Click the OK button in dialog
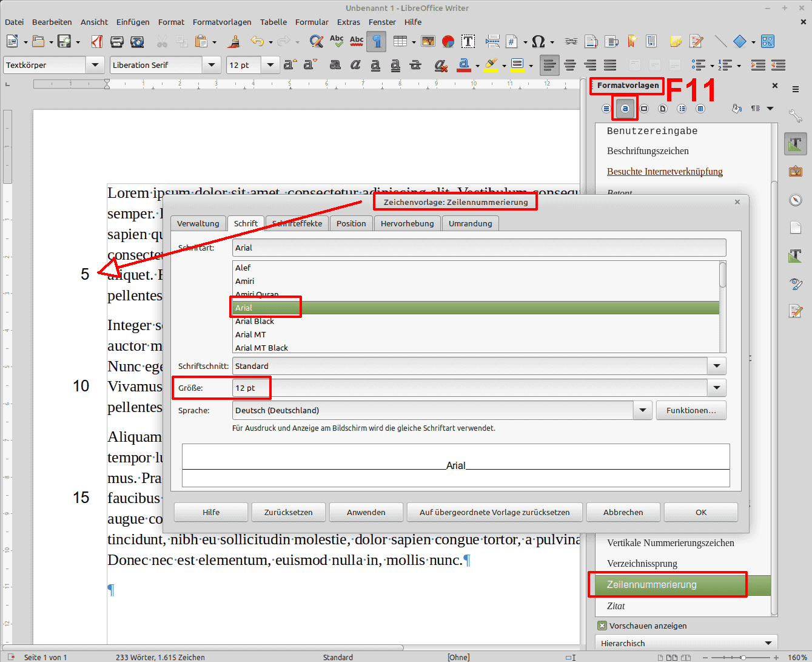 click(701, 512)
